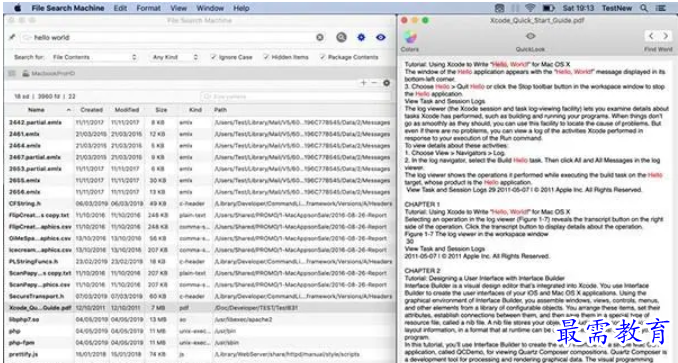Go to next found word
The height and width of the screenshot is (363, 678).
(665, 36)
